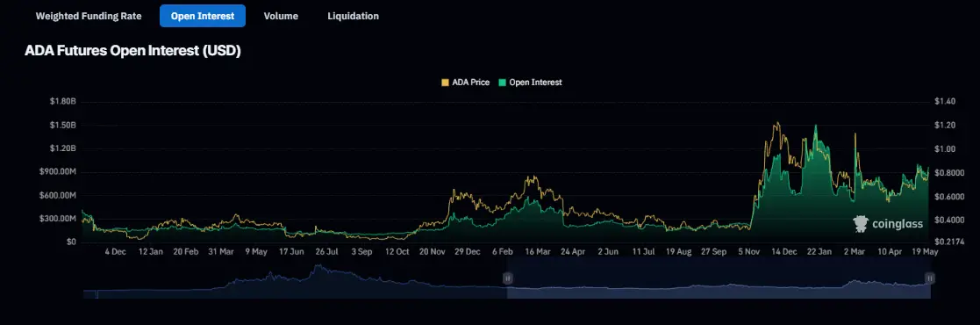Click the 14 Dec date label
The width and height of the screenshot is (980, 325).
pos(784,252)
